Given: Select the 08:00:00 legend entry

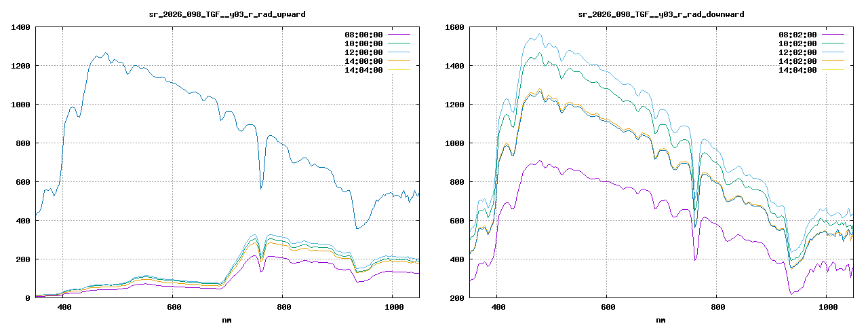Looking at the screenshot, I should click(x=363, y=35).
